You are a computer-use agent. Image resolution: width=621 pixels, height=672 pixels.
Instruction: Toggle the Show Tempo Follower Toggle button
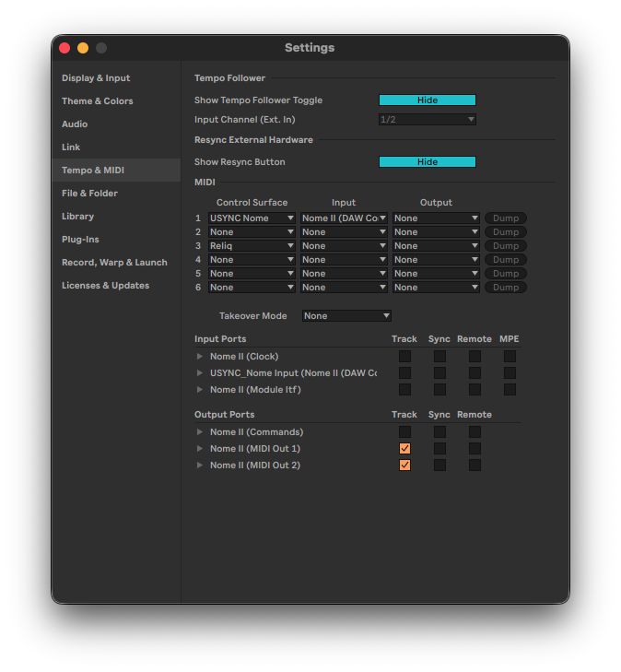coord(427,100)
